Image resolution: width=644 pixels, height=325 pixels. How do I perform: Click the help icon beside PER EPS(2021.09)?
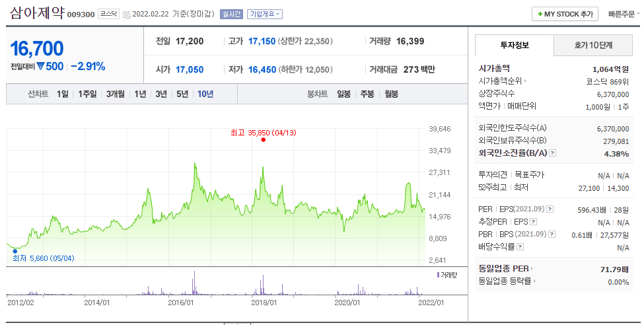[550, 209]
